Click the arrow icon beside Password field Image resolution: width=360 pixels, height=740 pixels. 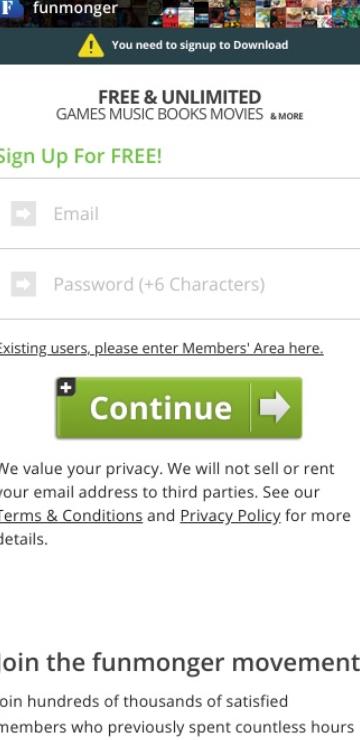click(24, 284)
